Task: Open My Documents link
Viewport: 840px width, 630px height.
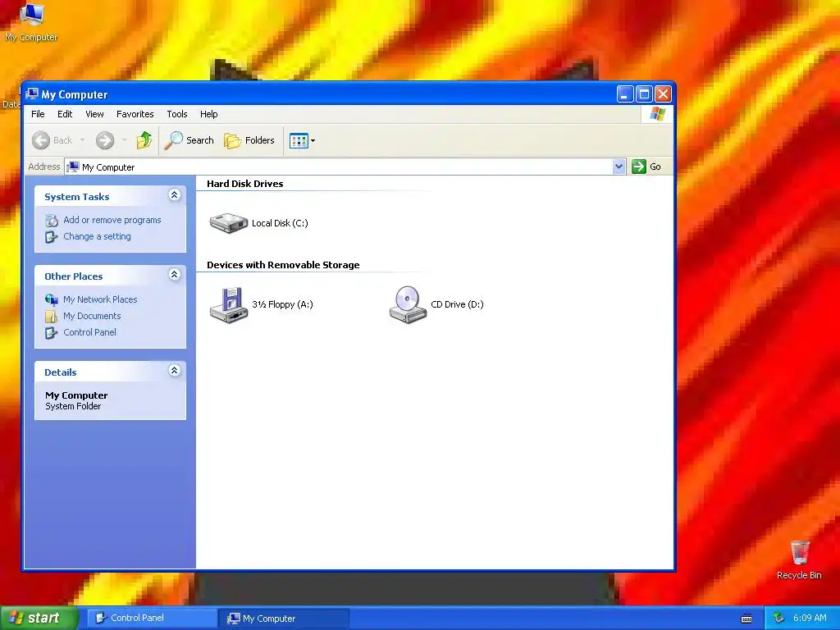Action: 92,316
